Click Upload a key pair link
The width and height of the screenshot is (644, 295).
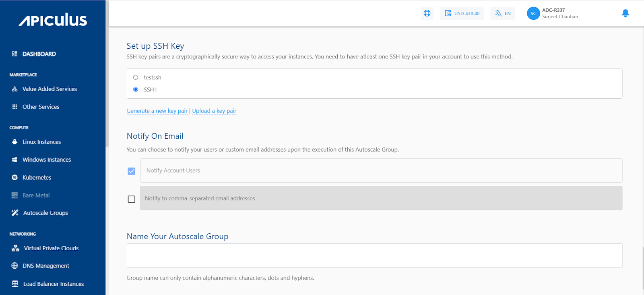click(214, 111)
